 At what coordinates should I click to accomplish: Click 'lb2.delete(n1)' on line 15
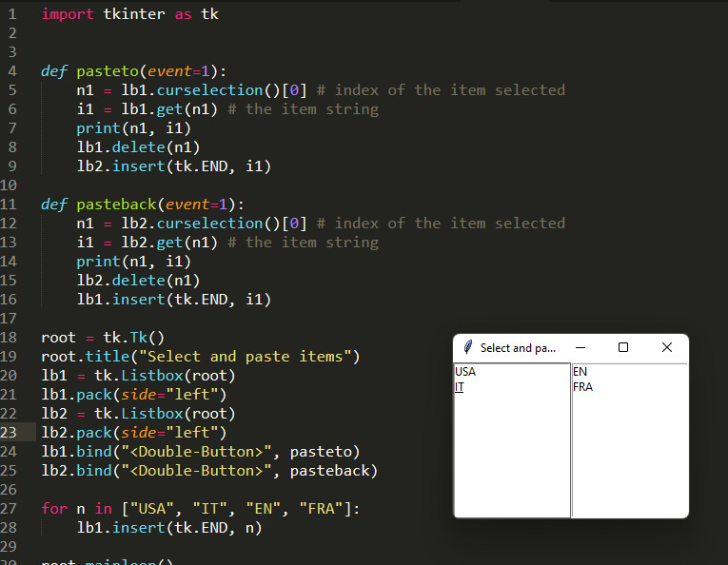point(138,281)
